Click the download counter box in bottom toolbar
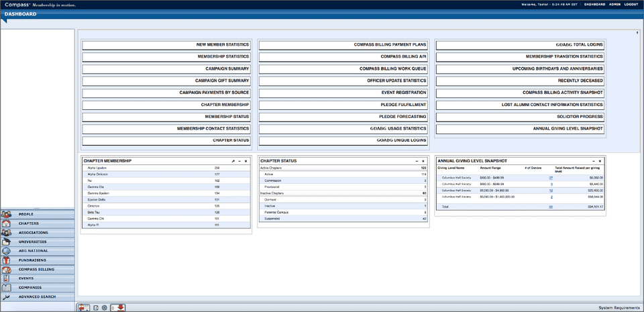 point(118,307)
